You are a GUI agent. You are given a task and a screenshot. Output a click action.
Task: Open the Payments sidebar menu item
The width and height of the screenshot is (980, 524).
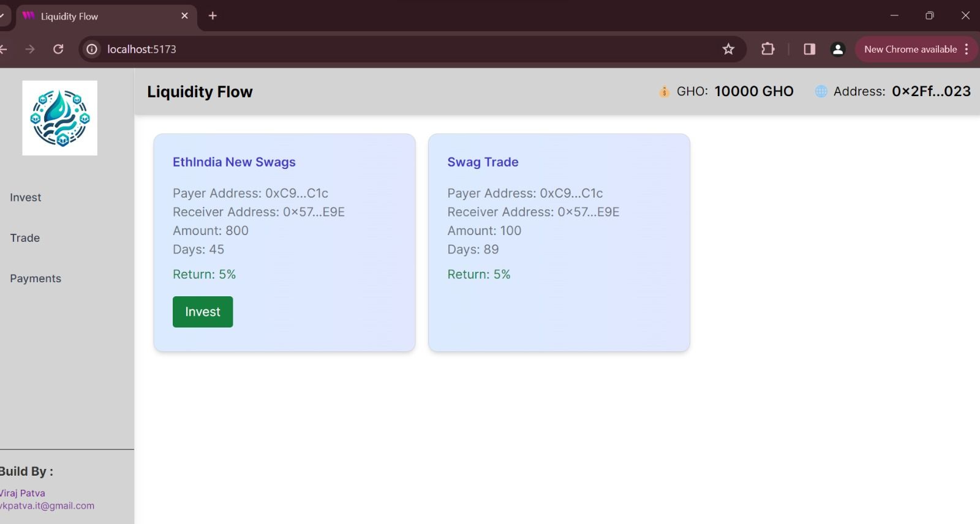[x=36, y=279]
